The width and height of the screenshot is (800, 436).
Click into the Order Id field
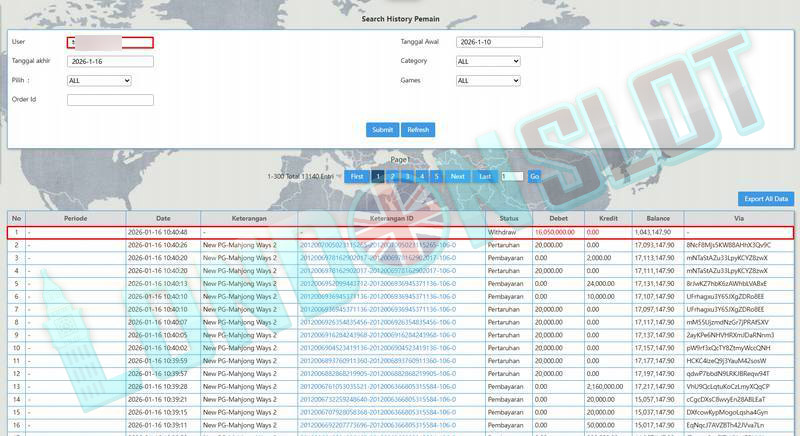pos(110,100)
